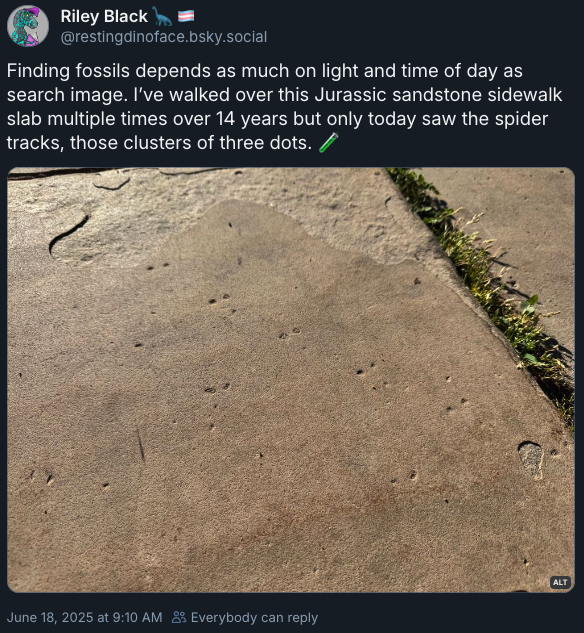
Task: Click the word "fossils" in the post
Action: tap(103, 71)
